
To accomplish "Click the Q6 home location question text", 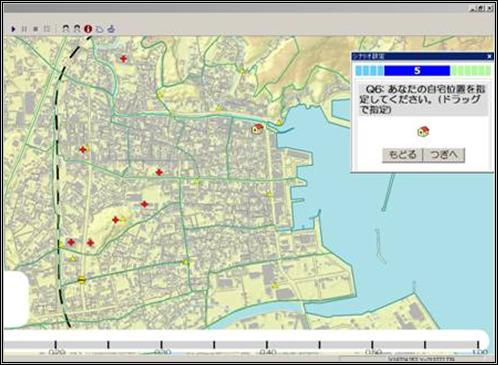I will coord(423,99).
